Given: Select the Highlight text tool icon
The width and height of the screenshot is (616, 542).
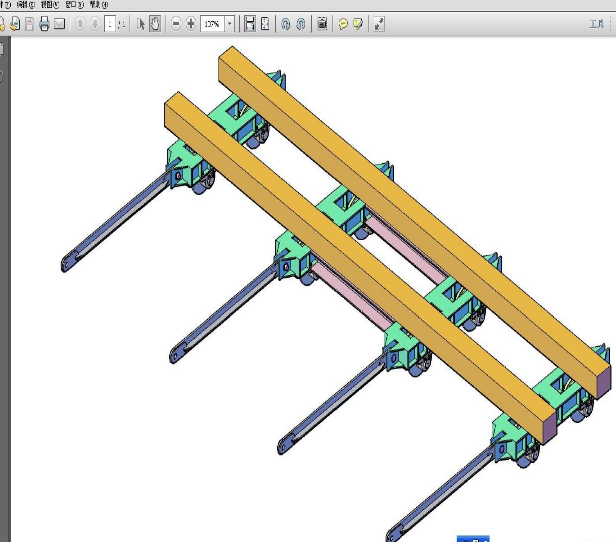Looking at the screenshot, I should click(358, 24).
